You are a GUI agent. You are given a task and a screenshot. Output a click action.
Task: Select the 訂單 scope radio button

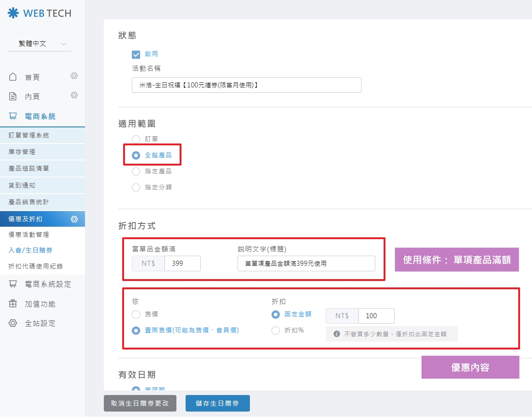pyautogui.click(x=136, y=139)
